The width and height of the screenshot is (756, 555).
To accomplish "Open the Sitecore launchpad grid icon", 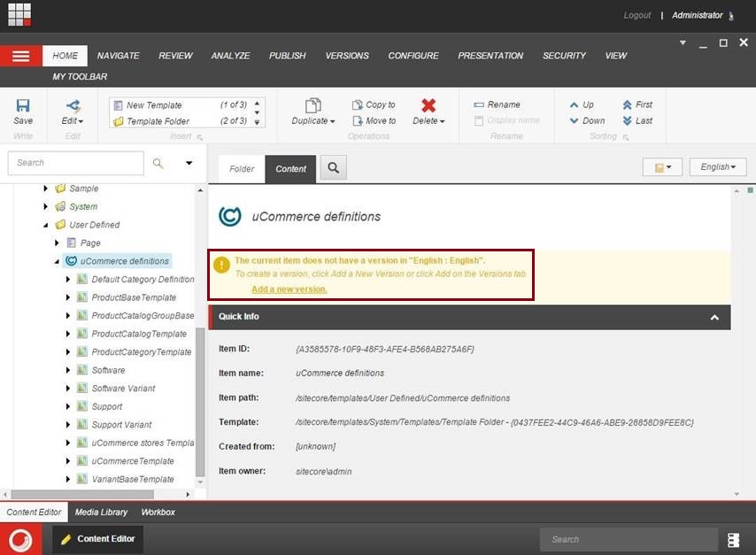I will [x=19, y=14].
